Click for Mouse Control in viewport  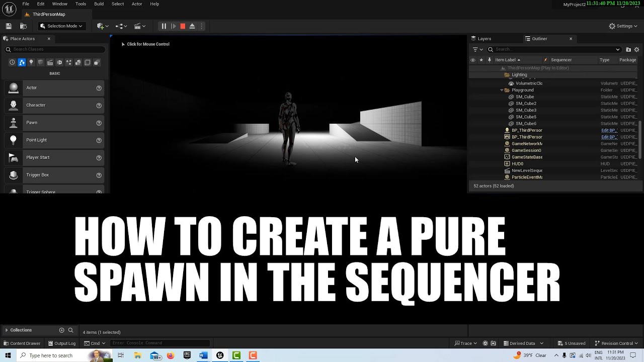pyautogui.click(x=145, y=44)
